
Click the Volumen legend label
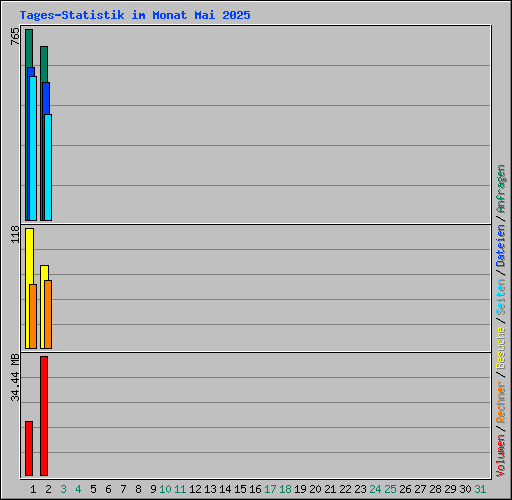point(501,456)
